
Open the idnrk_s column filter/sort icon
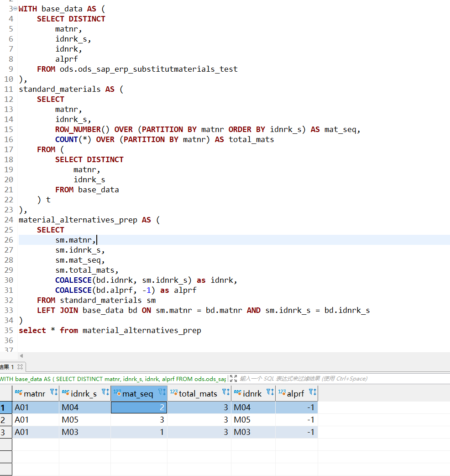pos(105,392)
